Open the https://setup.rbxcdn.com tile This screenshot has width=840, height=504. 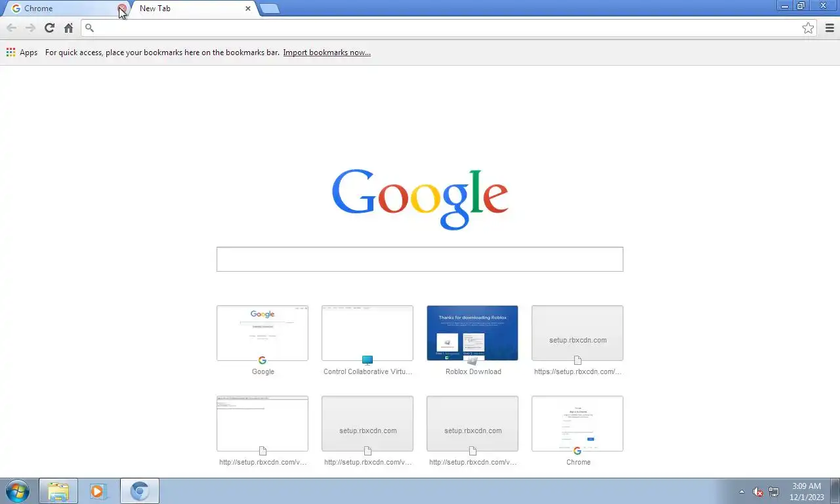(x=577, y=333)
